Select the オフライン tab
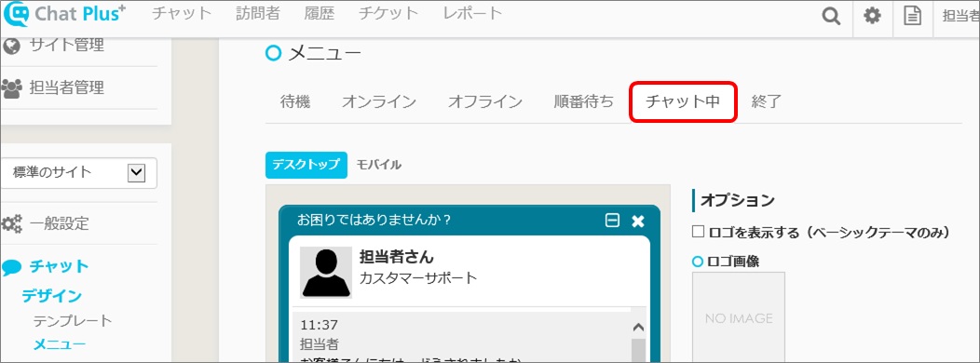This screenshot has height=363, width=980. click(485, 101)
